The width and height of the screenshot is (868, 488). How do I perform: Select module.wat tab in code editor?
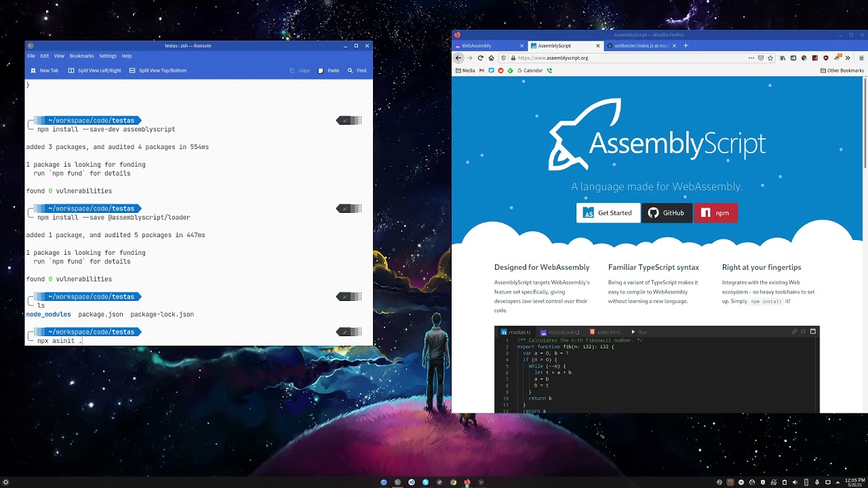tap(559, 332)
